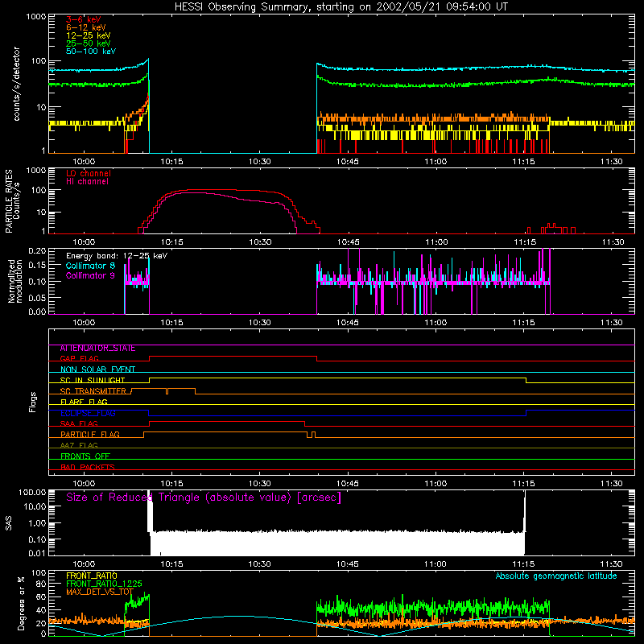Click 10:45 under the normalized modulation plot
This screenshot has height=644, width=644.
(x=348, y=323)
